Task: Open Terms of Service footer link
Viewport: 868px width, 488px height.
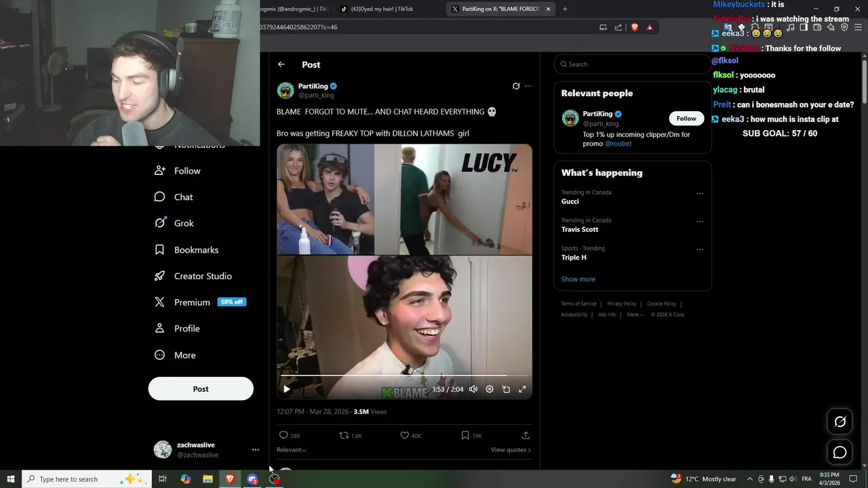Action: click(x=578, y=304)
